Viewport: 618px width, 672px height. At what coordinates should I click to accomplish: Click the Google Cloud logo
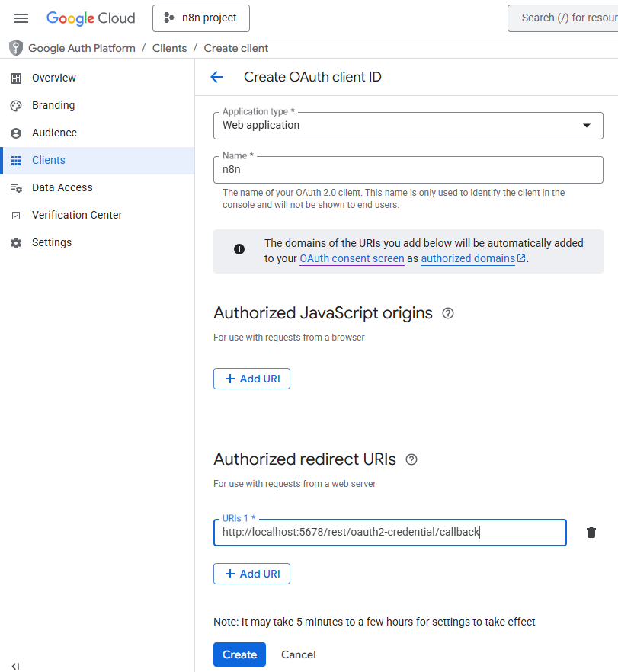(91, 18)
